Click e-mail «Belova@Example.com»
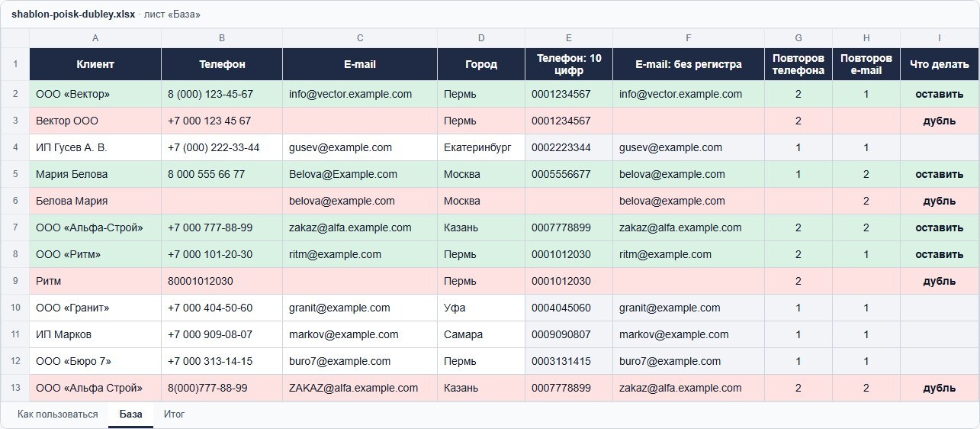Image resolution: width=980 pixels, height=429 pixels. pyautogui.click(x=360, y=174)
